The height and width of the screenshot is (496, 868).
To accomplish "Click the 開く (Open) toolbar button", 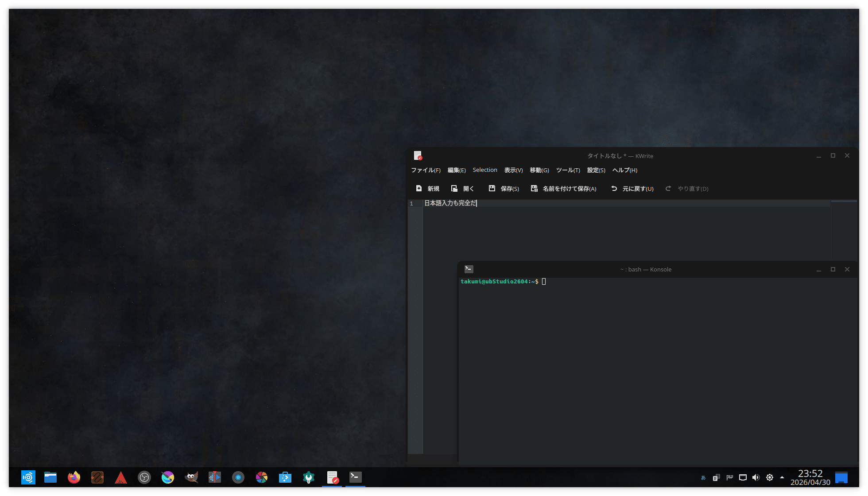I will point(462,189).
